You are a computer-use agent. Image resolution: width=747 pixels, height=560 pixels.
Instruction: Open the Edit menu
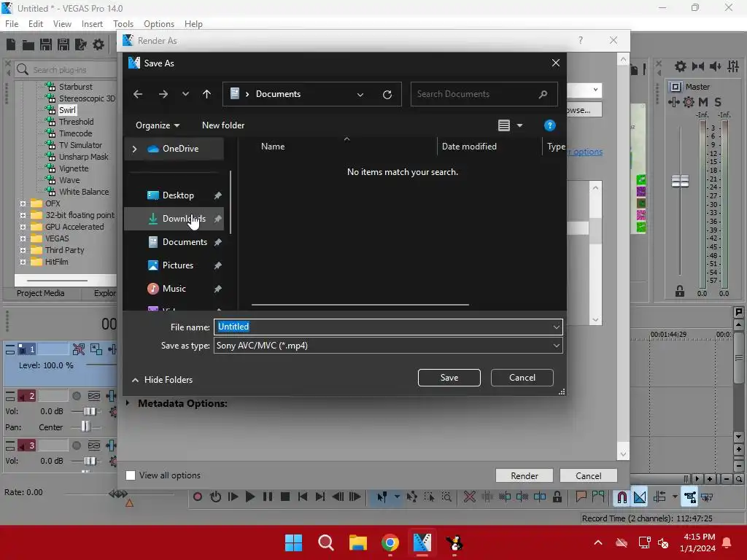tap(36, 24)
